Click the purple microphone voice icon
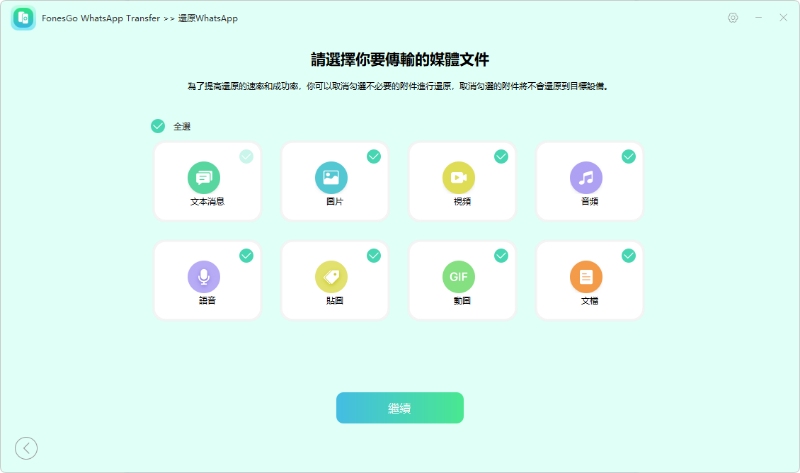This screenshot has height=473, width=800. click(x=204, y=277)
